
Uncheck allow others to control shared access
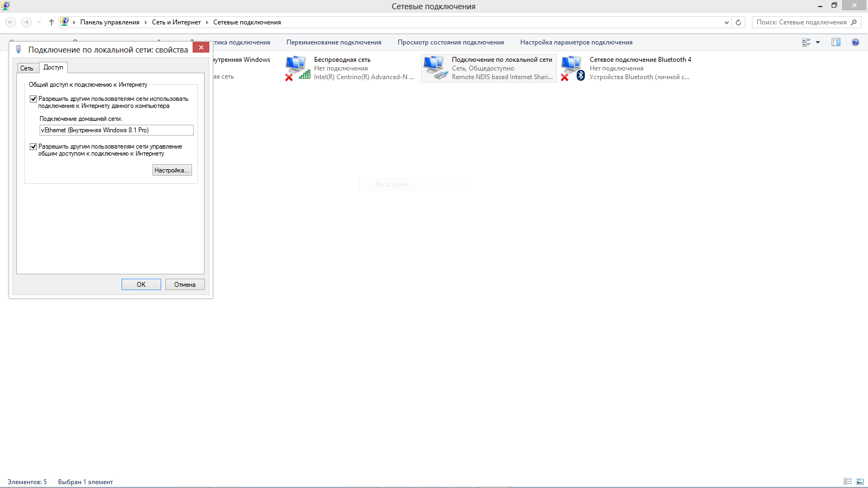click(33, 146)
